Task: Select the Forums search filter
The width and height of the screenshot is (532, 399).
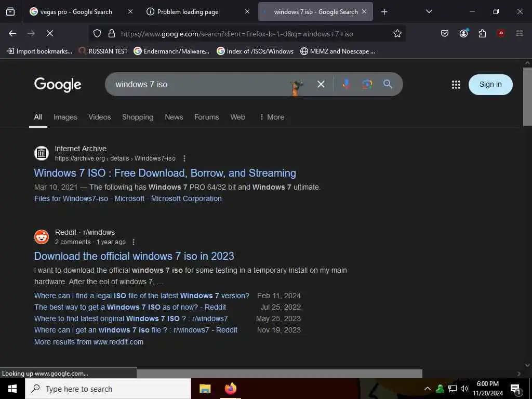Action: pyautogui.click(x=207, y=117)
